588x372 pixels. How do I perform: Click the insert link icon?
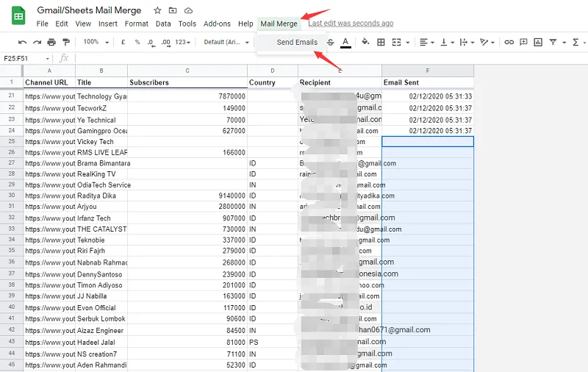pos(509,42)
